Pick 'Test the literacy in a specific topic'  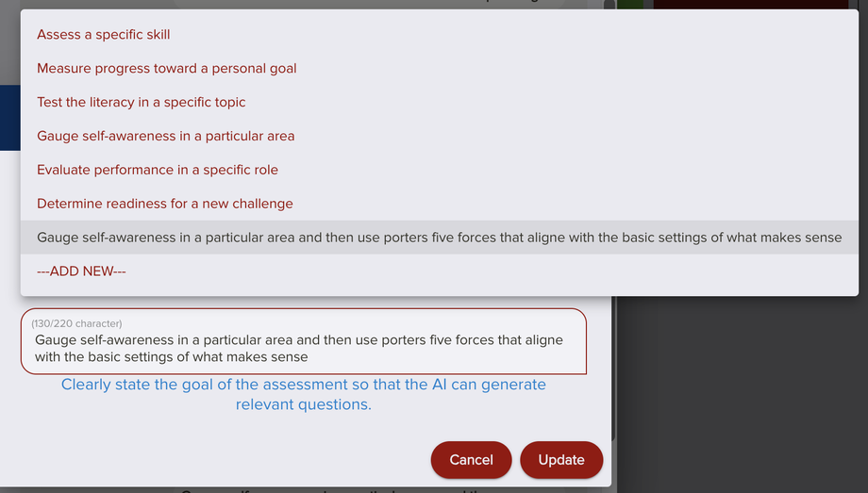142,103
